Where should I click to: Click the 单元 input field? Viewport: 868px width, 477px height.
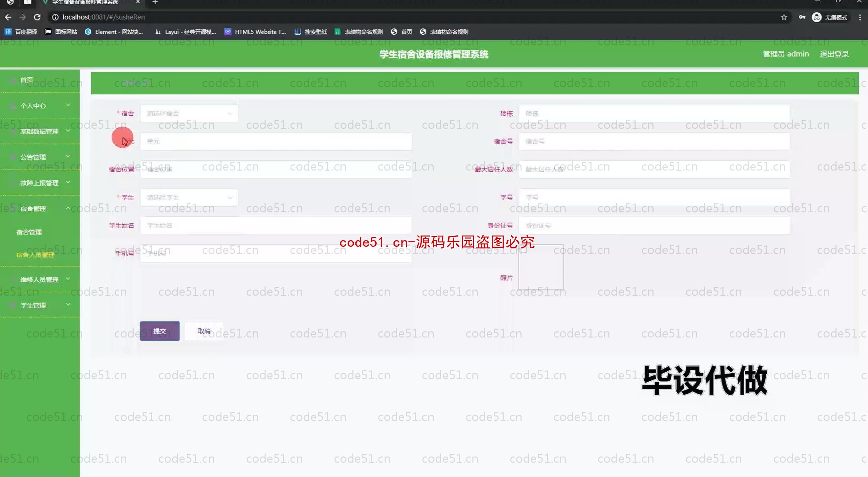coord(276,141)
